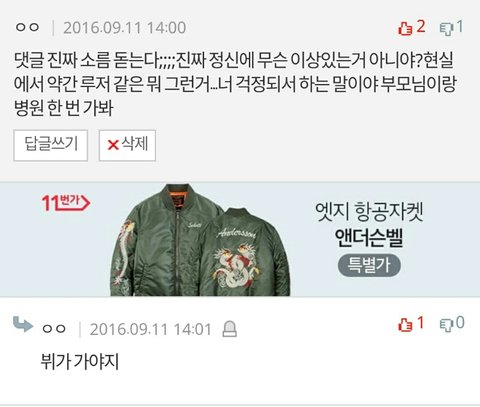The height and width of the screenshot is (407, 480).
Task: Click the 삭제 delete button
Action: [127, 145]
